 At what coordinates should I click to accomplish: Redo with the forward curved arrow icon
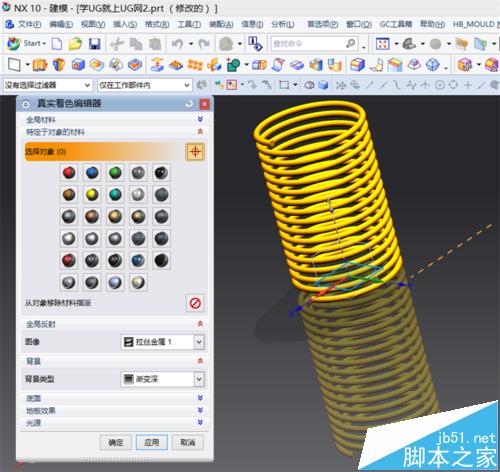pos(204,44)
